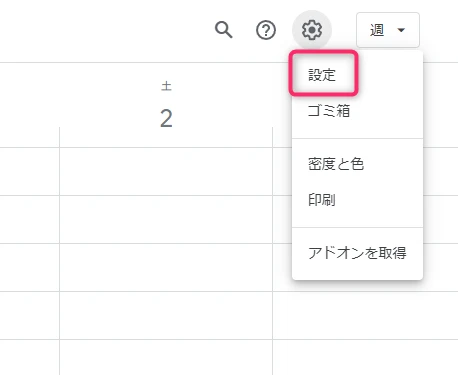Click the arrow beside 週
458x375 pixels.
tap(401, 30)
